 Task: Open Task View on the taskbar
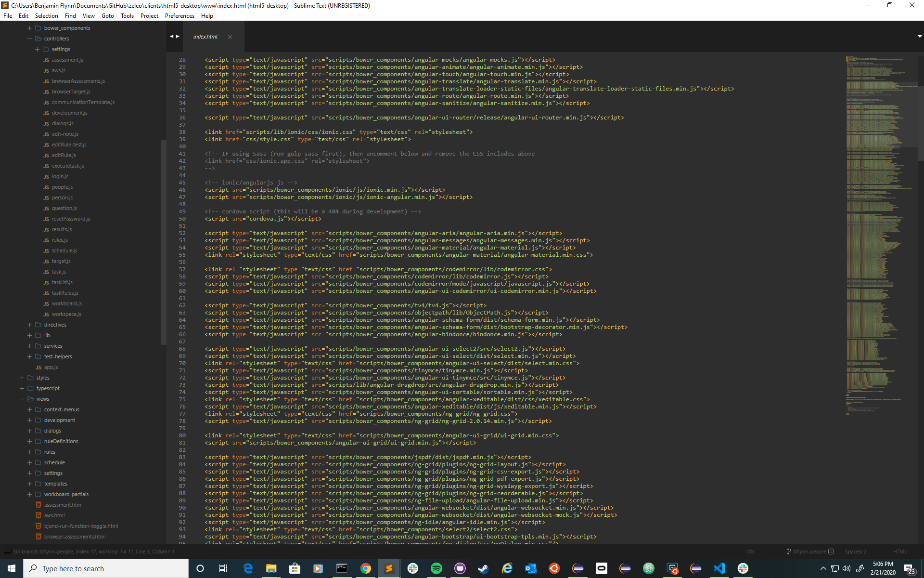(x=223, y=568)
